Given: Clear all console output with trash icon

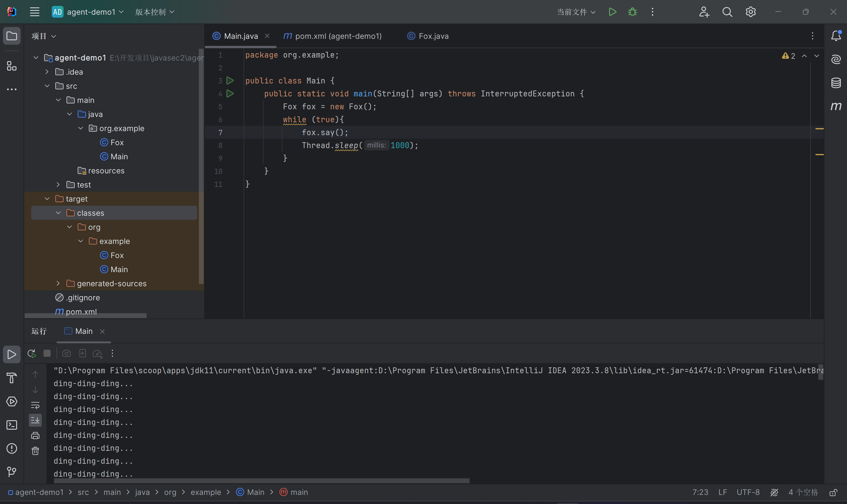Looking at the screenshot, I should click(35, 451).
